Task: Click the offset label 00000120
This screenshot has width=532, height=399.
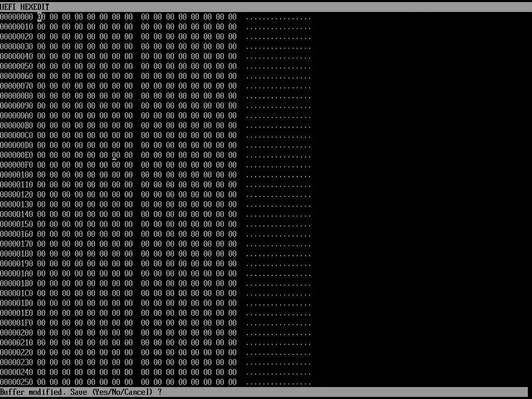Action: [17, 194]
